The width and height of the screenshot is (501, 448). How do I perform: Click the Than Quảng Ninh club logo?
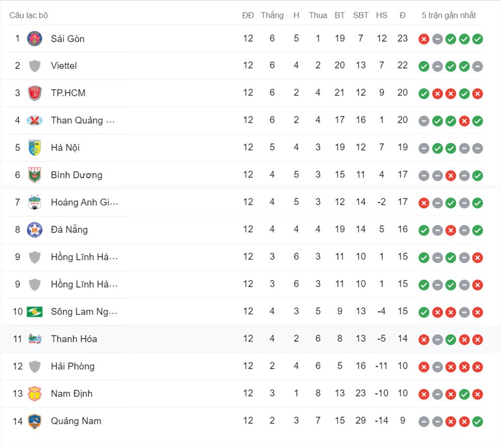[34, 121]
